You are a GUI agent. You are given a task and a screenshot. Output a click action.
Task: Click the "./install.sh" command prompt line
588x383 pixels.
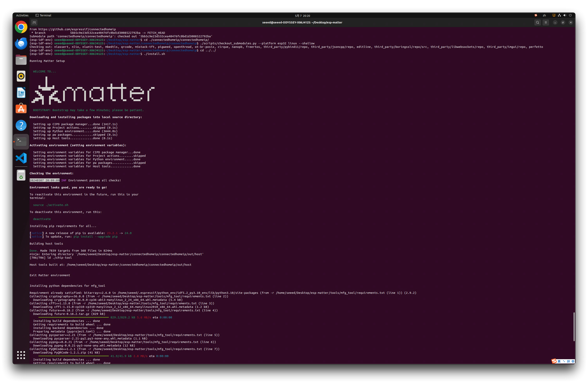[x=97, y=54]
